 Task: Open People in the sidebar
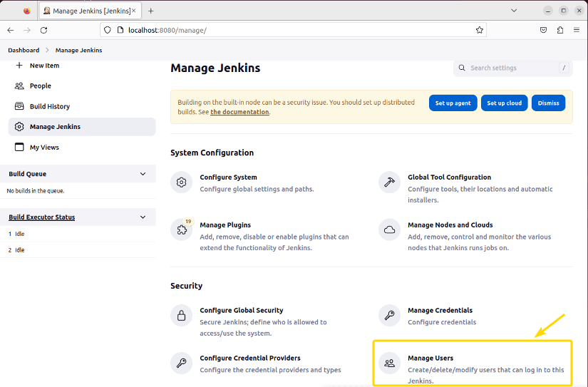(40, 86)
